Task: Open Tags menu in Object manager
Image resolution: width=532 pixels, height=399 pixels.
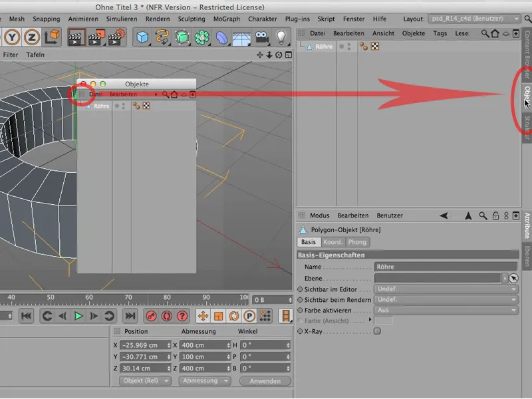Action: 440,33
